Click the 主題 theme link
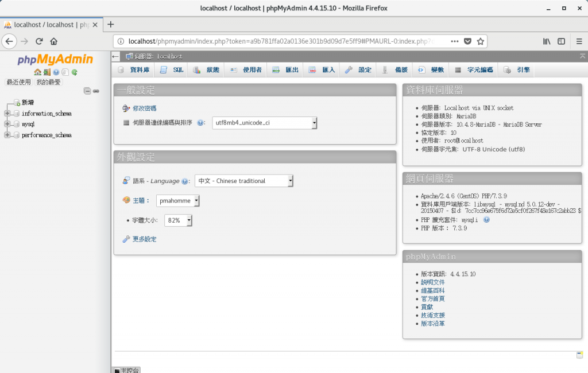This screenshot has width=588, height=373. (x=139, y=200)
